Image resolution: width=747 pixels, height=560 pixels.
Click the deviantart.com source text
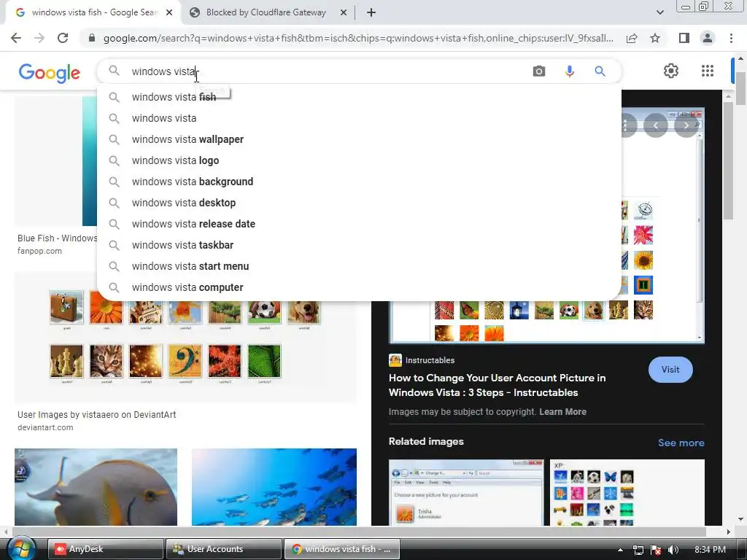45,427
